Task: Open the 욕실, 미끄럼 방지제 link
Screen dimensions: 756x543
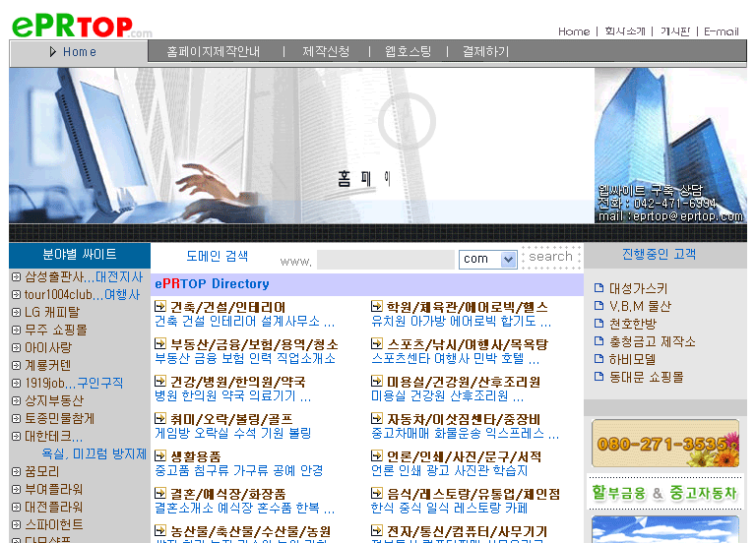Action: 94,453
